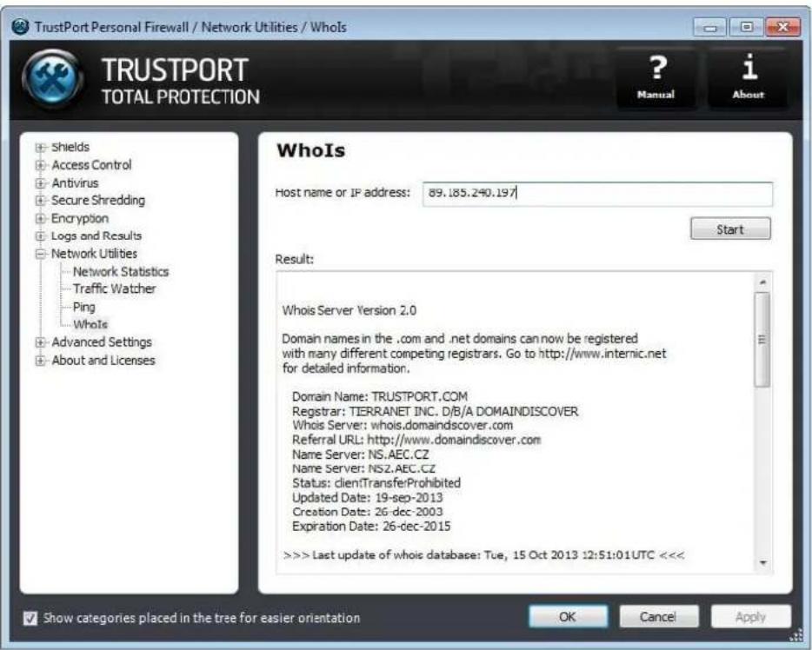Close the TrustPort window
This screenshot has width=812, height=650.
tap(782, 27)
